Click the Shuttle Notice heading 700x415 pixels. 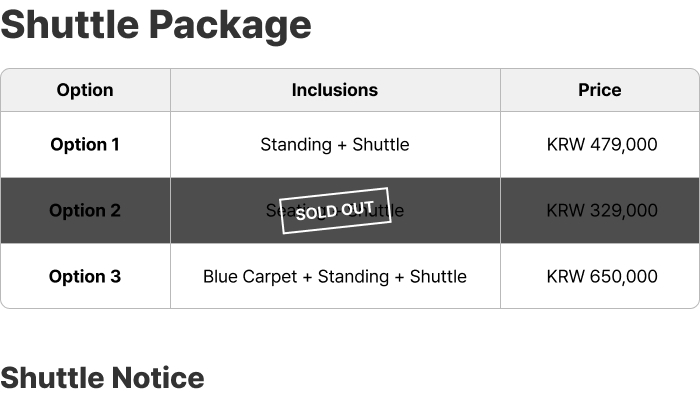(x=102, y=378)
